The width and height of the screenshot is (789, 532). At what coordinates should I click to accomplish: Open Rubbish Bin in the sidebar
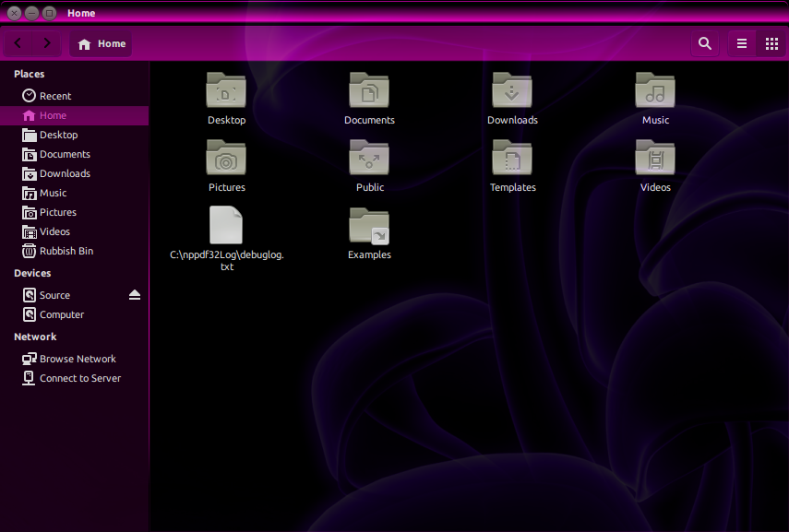pos(75,251)
